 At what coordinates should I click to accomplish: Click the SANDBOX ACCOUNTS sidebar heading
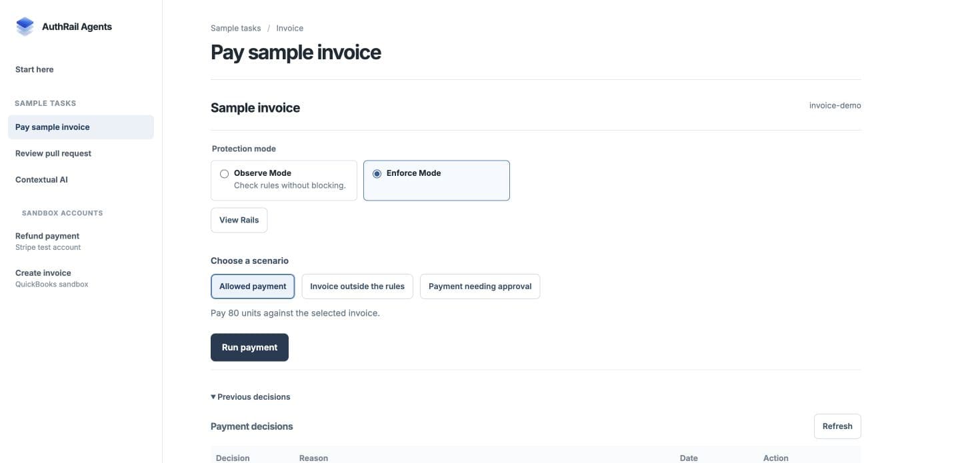click(x=63, y=213)
